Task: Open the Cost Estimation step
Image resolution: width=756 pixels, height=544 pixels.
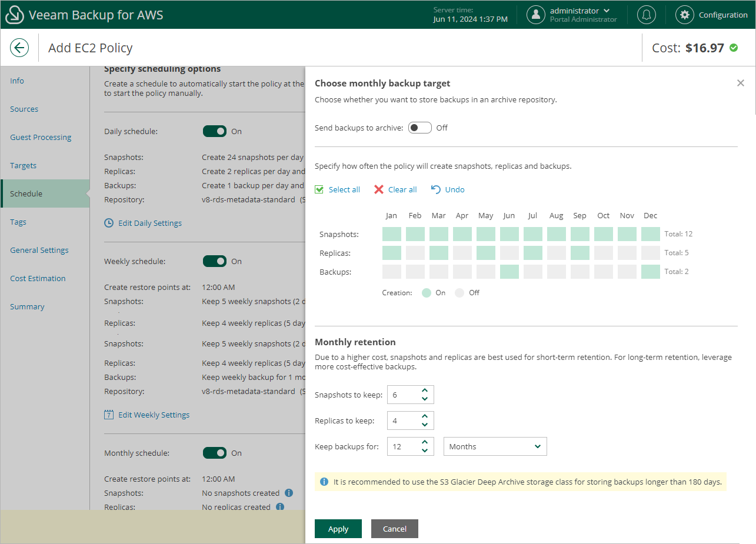Action: point(38,278)
